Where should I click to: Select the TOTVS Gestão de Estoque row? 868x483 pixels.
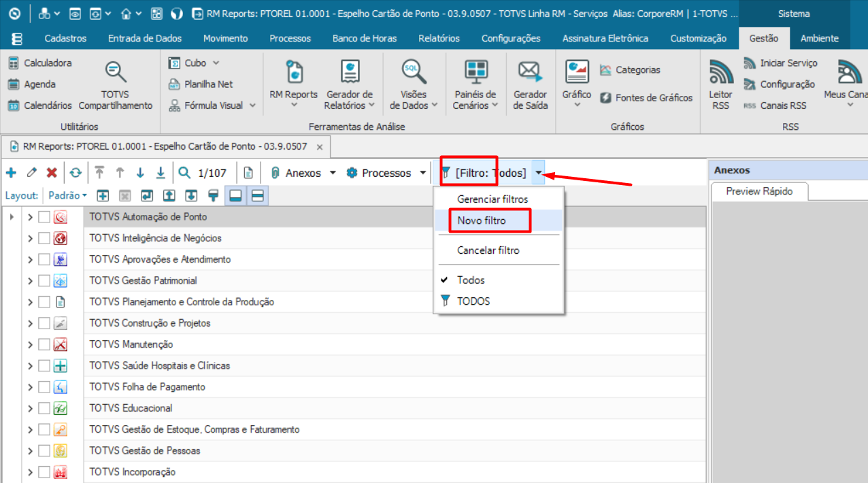[395, 429]
